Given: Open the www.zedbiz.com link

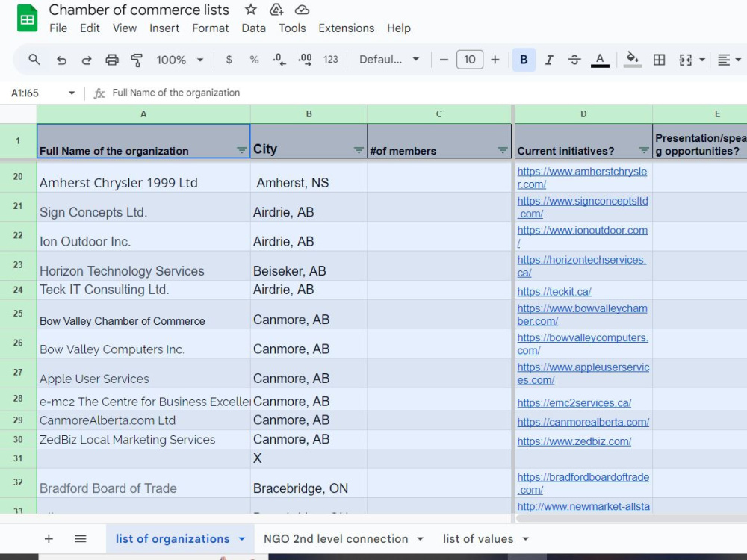Looking at the screenshot, I should pos(574,441).
